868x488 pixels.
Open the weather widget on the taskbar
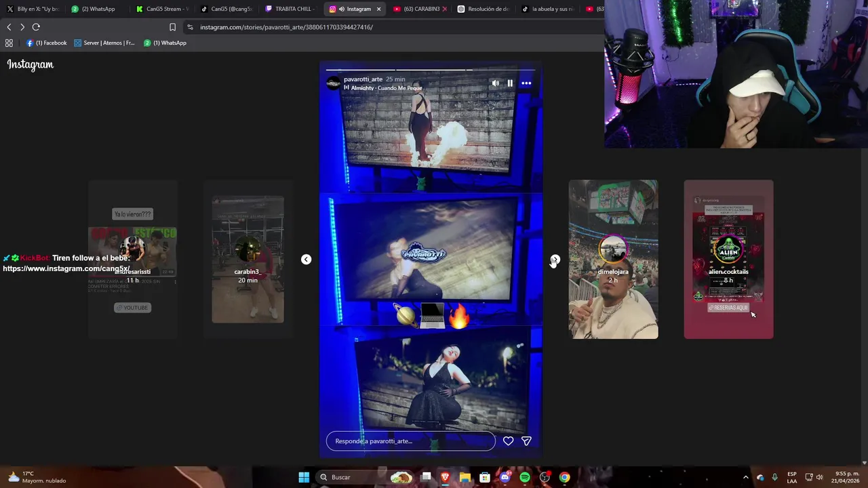coord(37,477)
